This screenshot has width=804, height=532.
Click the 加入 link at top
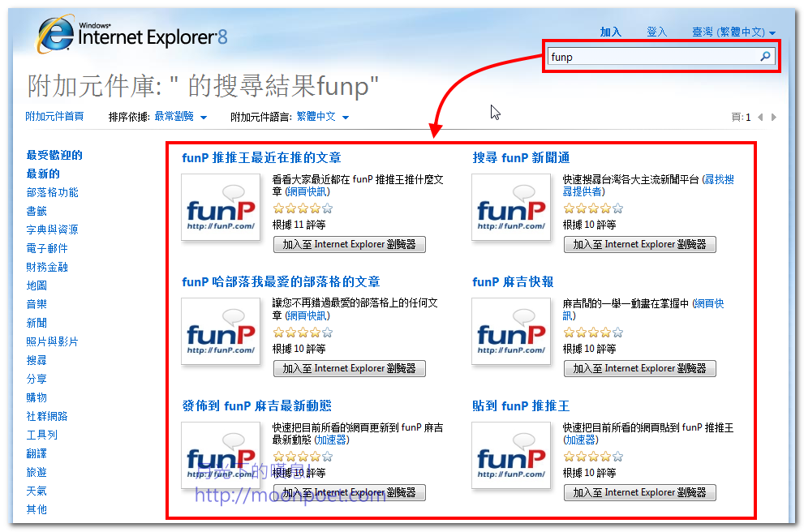610,32
